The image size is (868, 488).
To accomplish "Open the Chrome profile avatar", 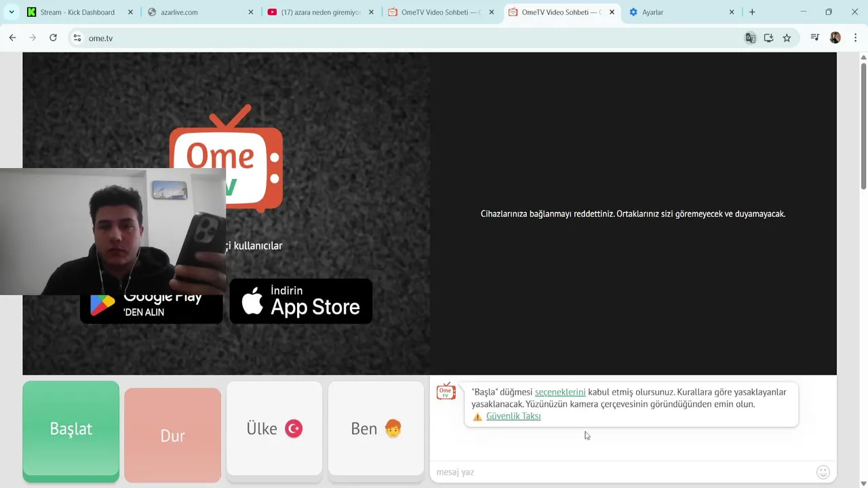I will tap(835, 38).
